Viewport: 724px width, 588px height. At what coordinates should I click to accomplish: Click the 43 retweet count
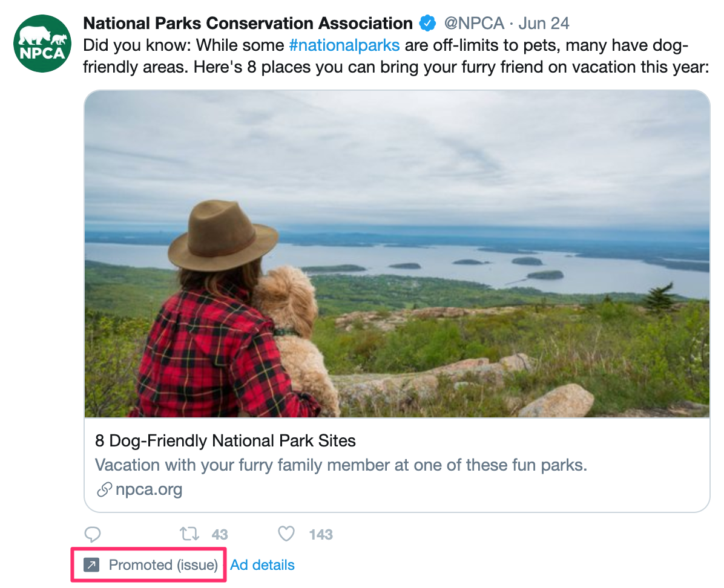coord(219,535)
